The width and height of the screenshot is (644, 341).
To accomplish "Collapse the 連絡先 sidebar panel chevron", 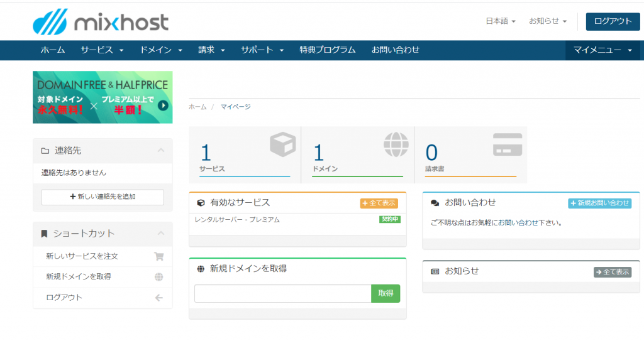I will pyautogui.click(x=161, y=150).
